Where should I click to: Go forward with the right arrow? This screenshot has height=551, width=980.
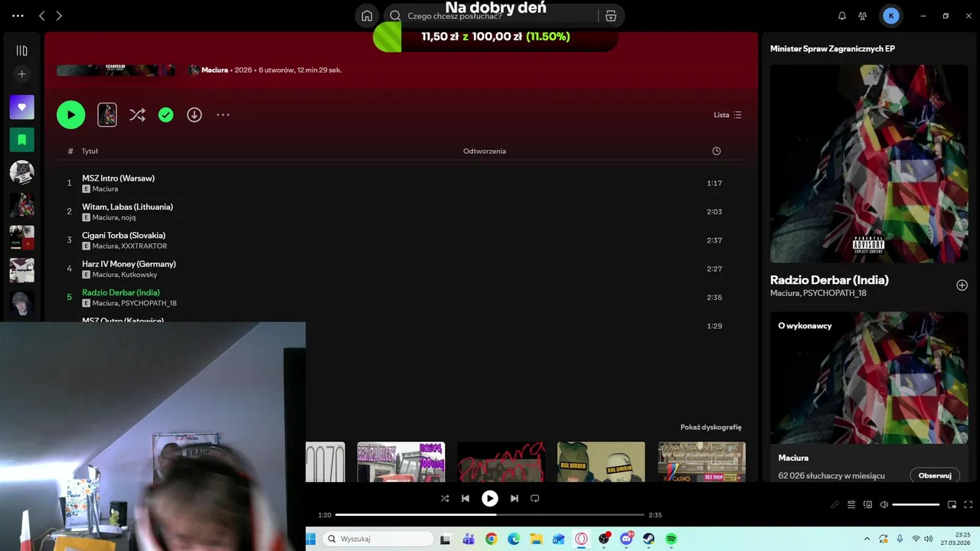pyautogui.click(x=59, y=15)
